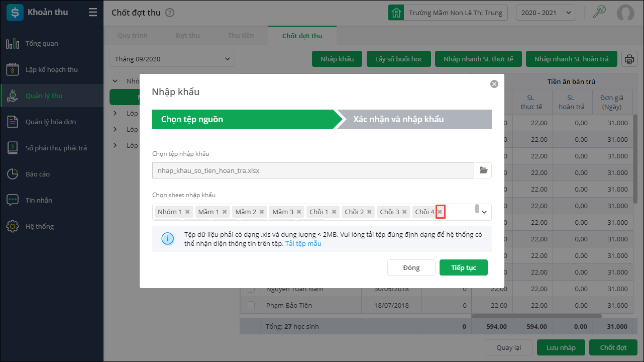The image size is (644, 362).
Task: Switch to the Thu tiền tab
Action: tap(241, 36)
